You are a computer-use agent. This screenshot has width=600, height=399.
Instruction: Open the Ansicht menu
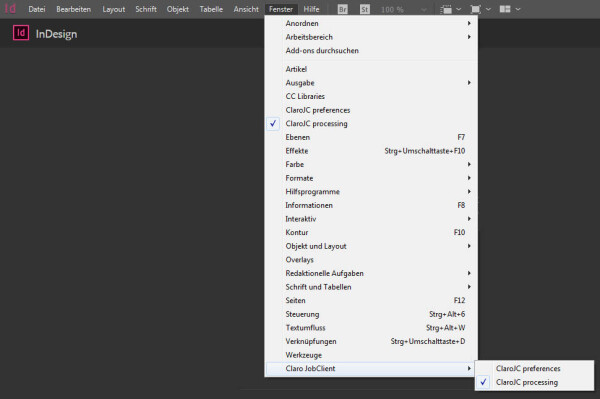(246, 9)
